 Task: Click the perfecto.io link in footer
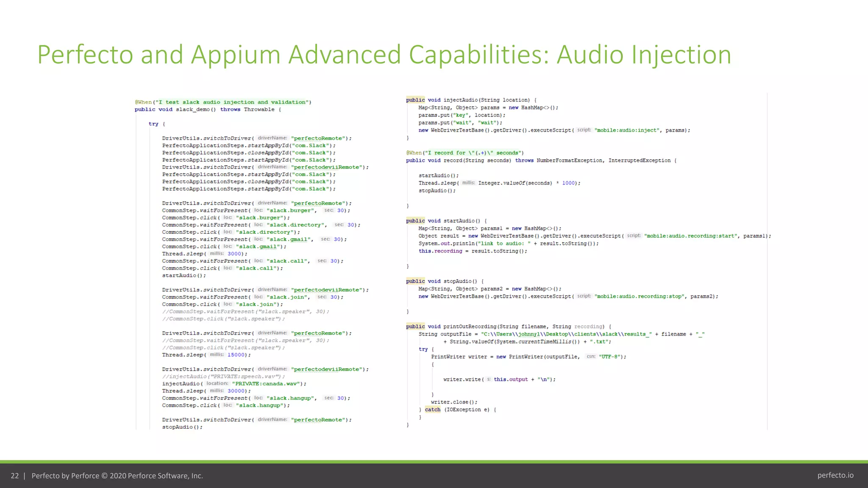point(835,475)
